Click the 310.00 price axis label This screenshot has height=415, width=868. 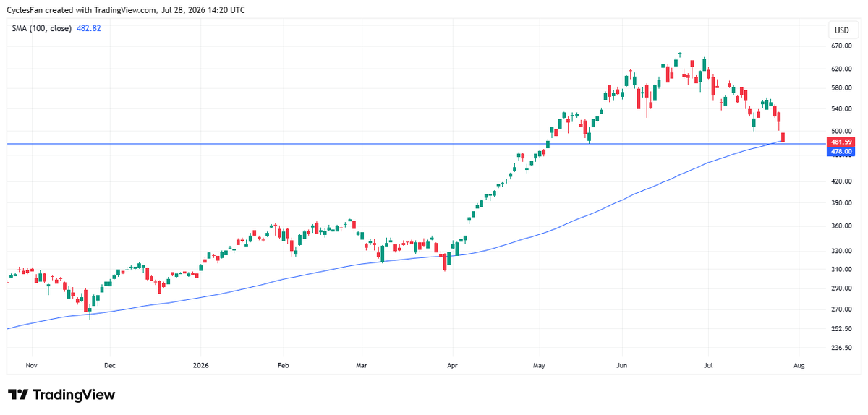click(841, 270)
